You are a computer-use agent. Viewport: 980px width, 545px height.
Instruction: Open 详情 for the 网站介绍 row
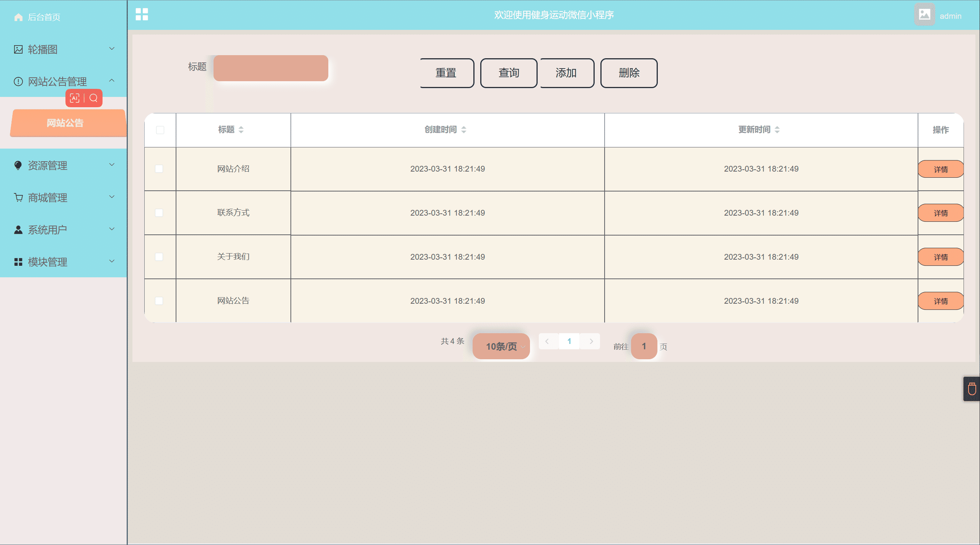coord(941,169)
